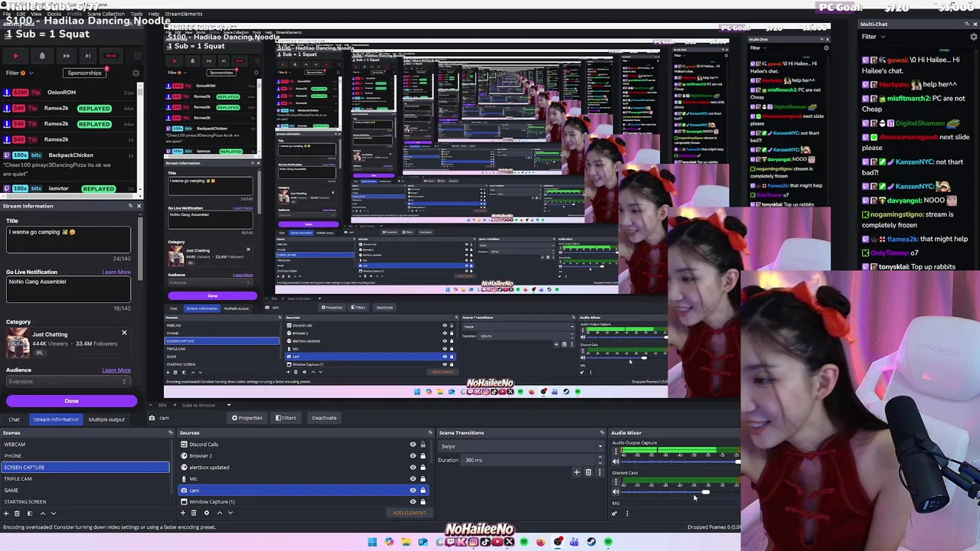
Task: Mute Audio Output Capture speaker icon
Action: (x=616, y=461)
